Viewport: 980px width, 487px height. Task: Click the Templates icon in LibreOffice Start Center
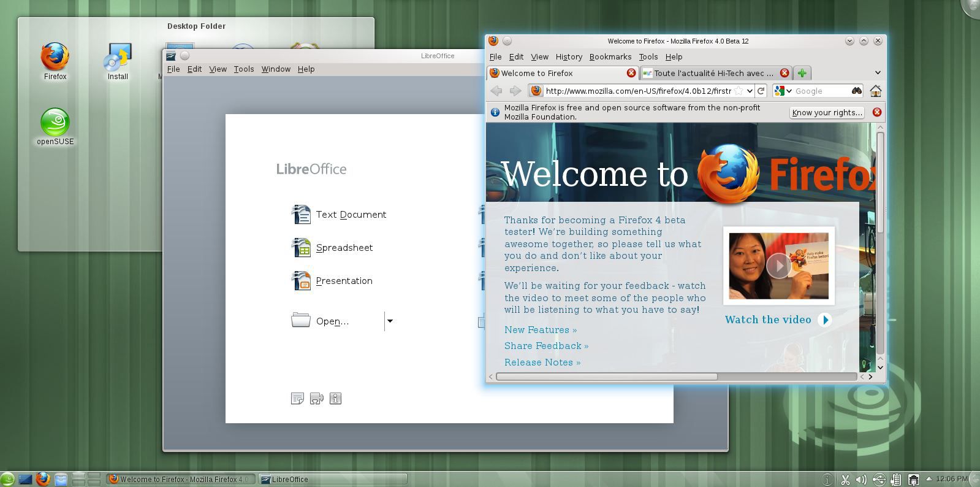pos(297,399)
